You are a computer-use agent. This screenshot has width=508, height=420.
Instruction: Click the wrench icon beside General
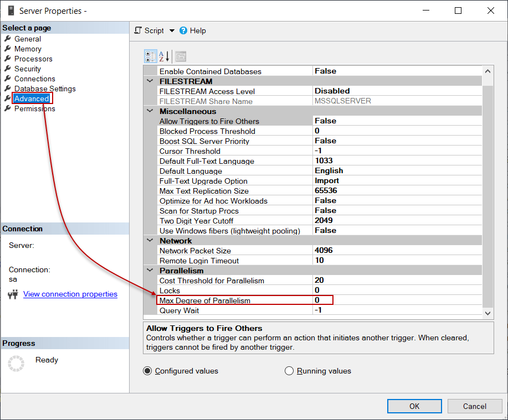click(8, 39)
